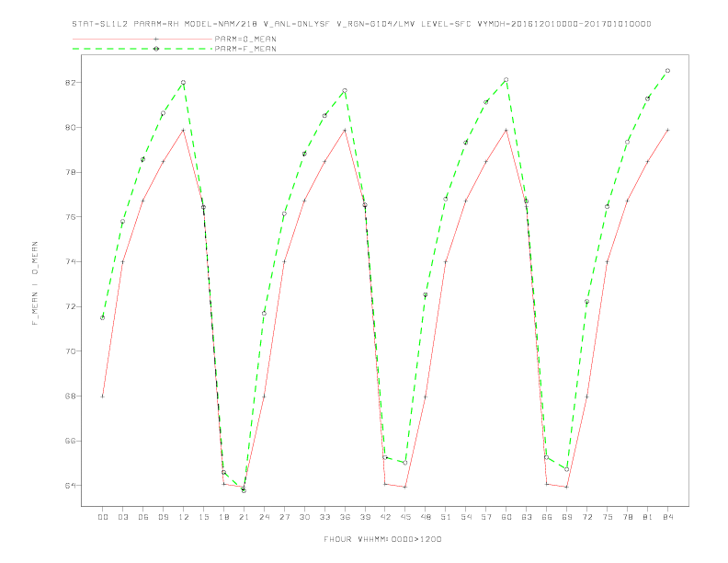Click the x-axis tick label 63
The image size is (728, 563).
click(527, 517)
